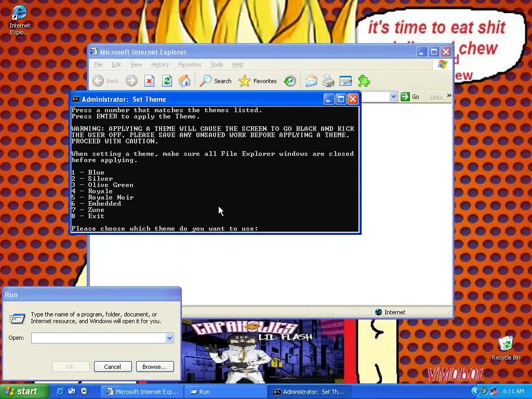532x399 pixels.
Task: Open History clock icon in IE toolbar
Action: click(x=290, y=81)
